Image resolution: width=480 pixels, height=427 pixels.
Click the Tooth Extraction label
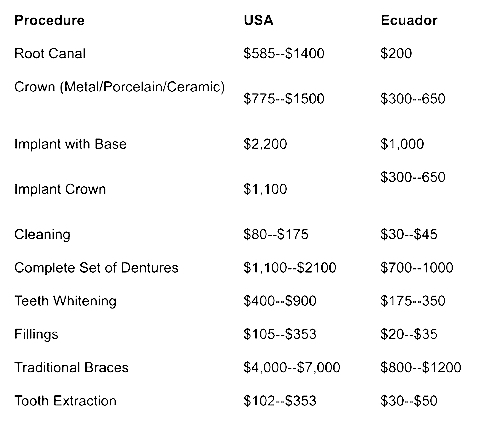66,401
